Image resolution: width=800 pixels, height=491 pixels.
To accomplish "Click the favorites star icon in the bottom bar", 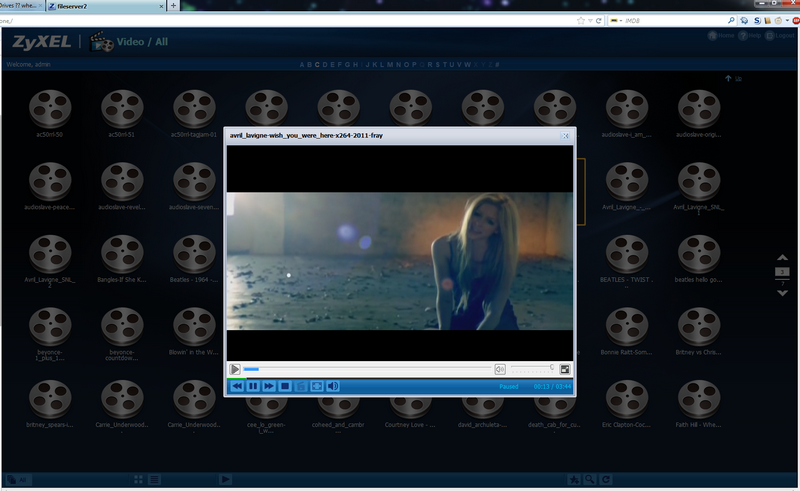I will click(x=574, y=479).
